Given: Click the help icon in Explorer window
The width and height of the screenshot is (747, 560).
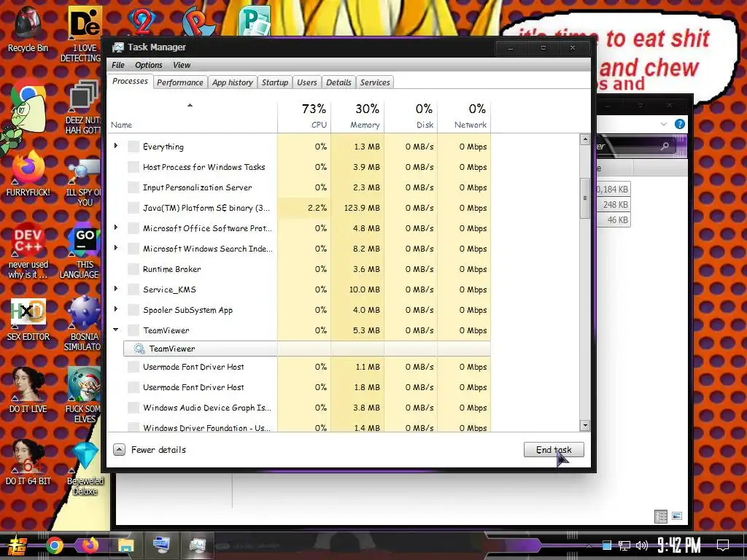Looking at the screenshot, I should tap(680, 124).
